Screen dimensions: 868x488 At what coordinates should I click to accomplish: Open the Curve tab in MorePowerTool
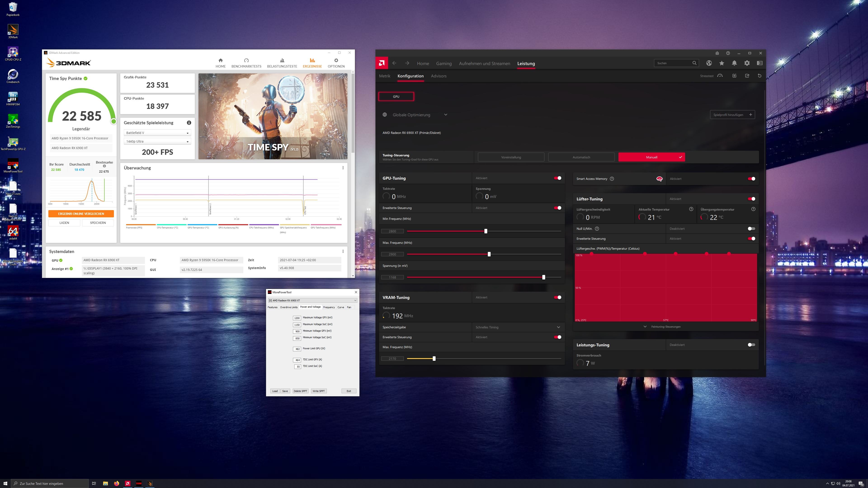[x=341, y=307]
